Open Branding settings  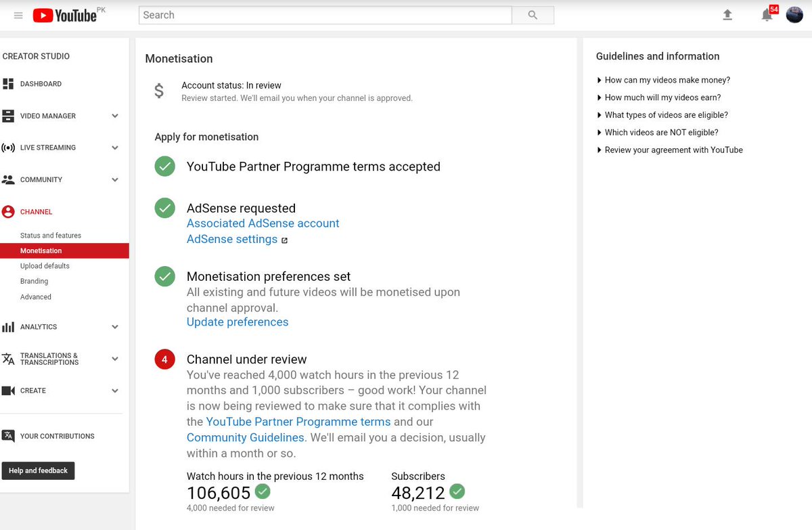pos(34,281)
